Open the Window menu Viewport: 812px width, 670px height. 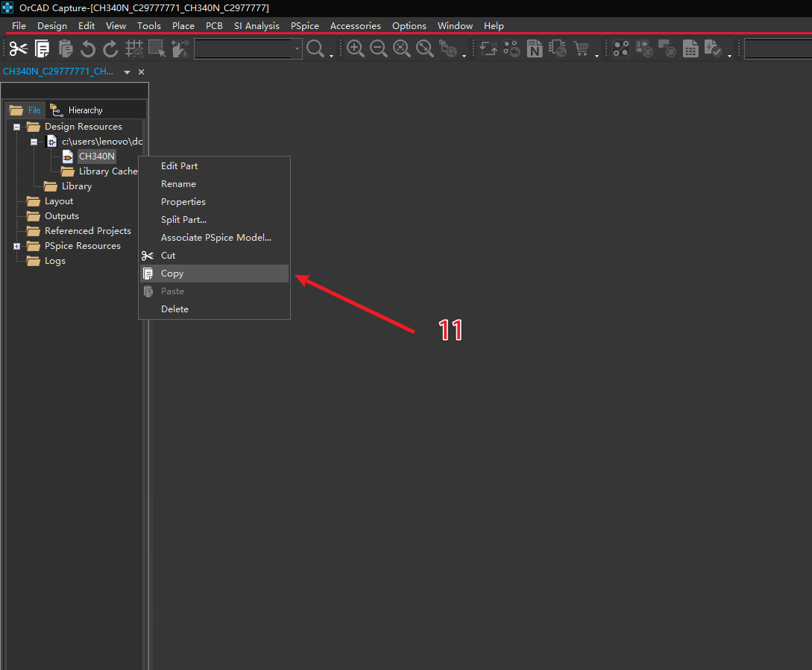(x=455, y=25)
